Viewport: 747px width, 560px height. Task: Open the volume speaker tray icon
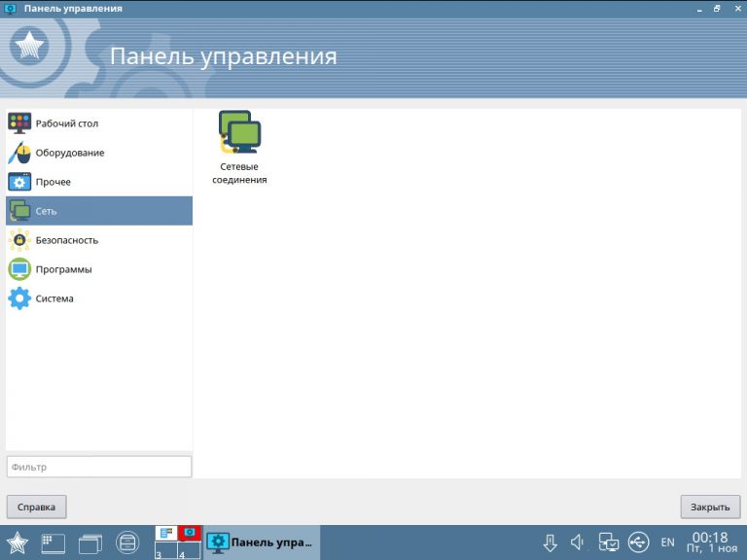[x=578, y=542]
